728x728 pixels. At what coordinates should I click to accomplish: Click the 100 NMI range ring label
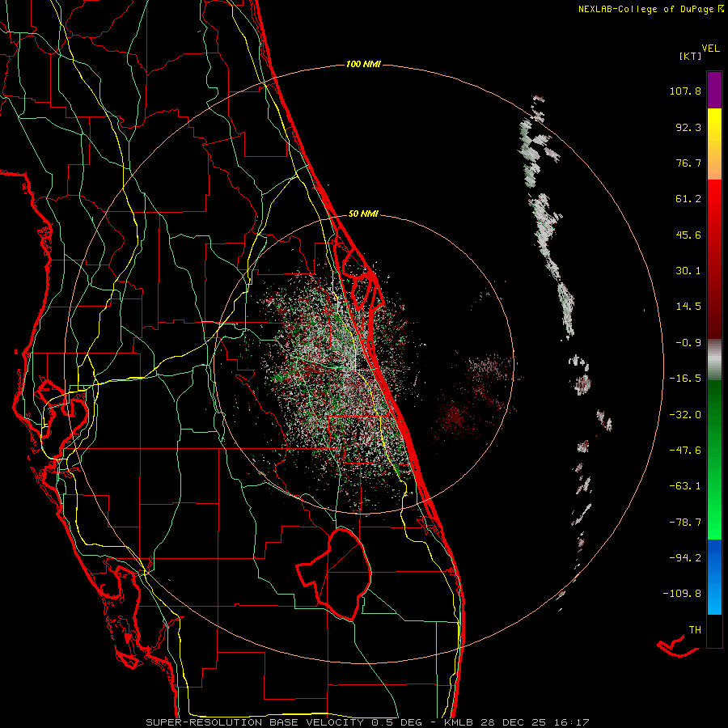pos(363,64)
